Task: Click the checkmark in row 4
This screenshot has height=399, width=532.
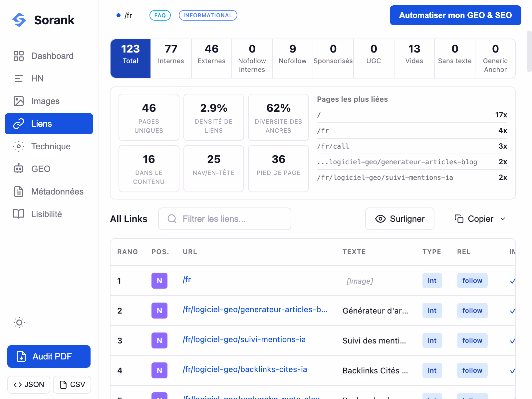Action: coord(513,371)
